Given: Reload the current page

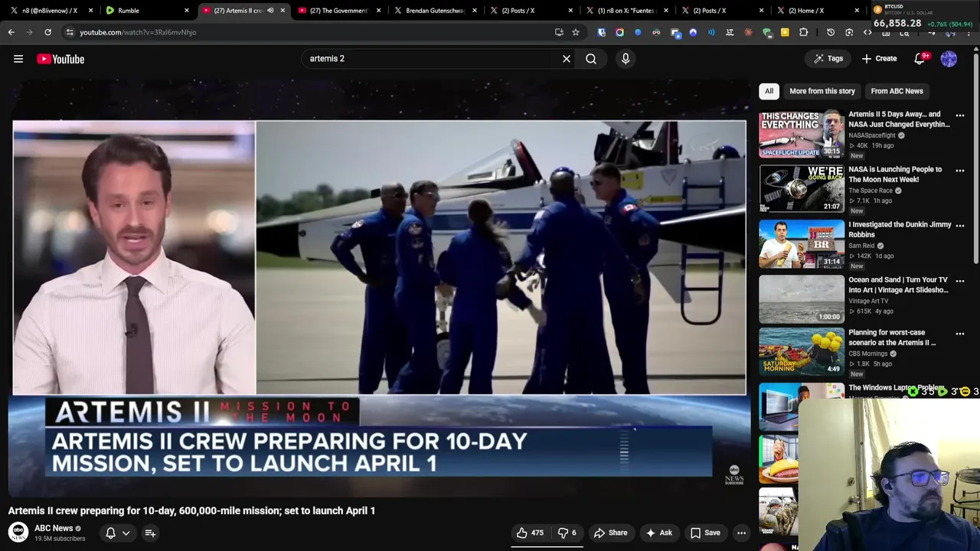Looking at the screenshot, I should pos(47,32).
